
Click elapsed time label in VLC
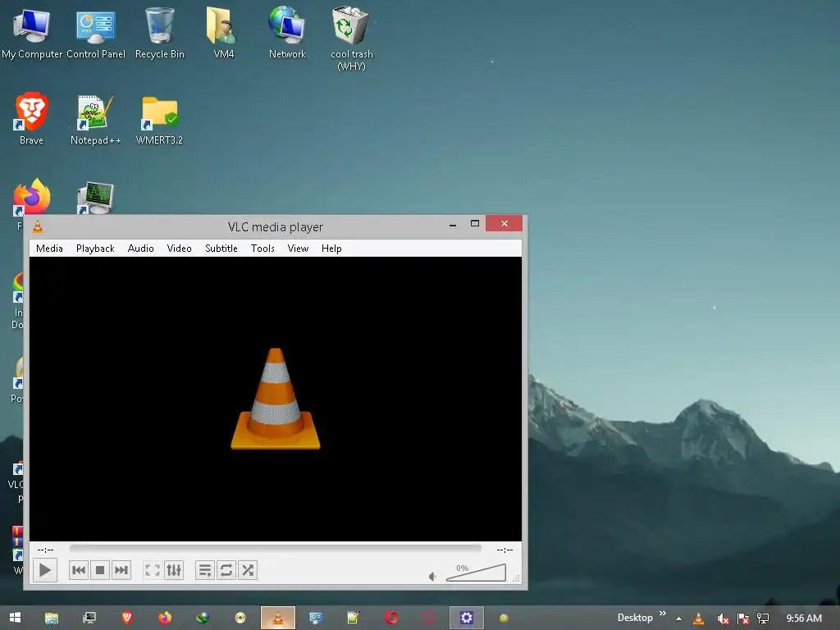pos(46,550)
